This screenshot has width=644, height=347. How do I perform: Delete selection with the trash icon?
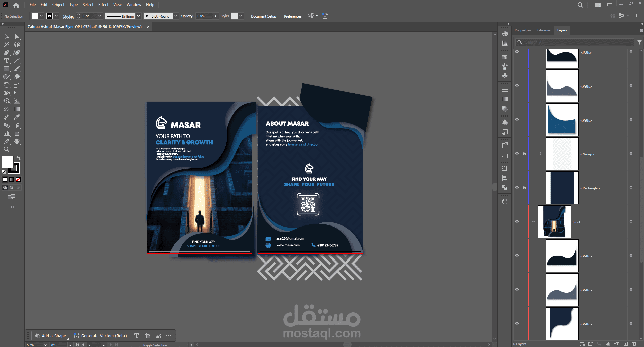634,344
